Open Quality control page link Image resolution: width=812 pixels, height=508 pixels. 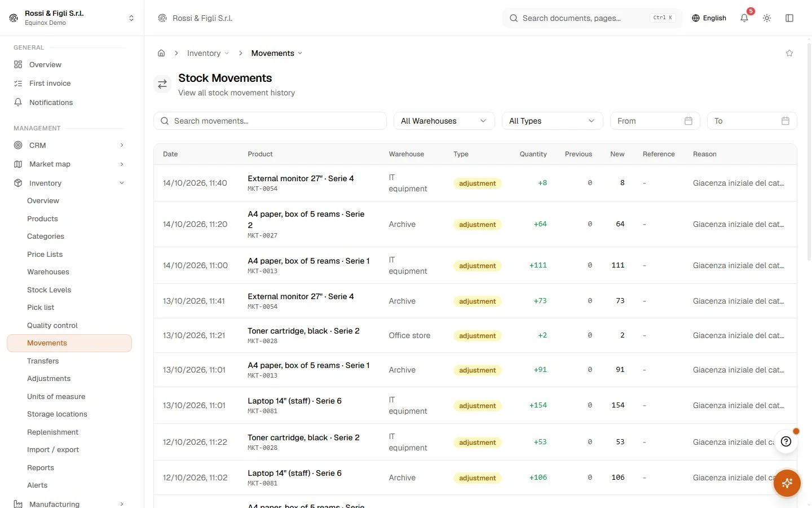(52, 325)
